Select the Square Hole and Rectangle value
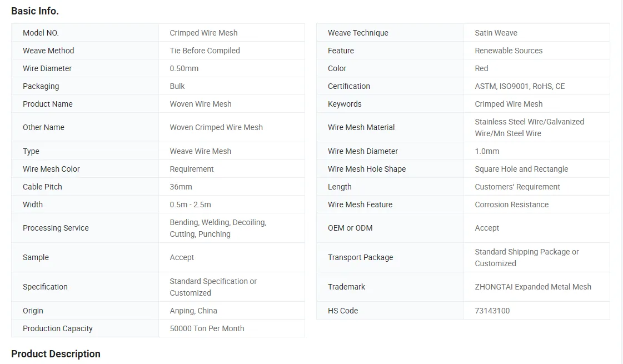623x364 pixels. coord(521,169)
